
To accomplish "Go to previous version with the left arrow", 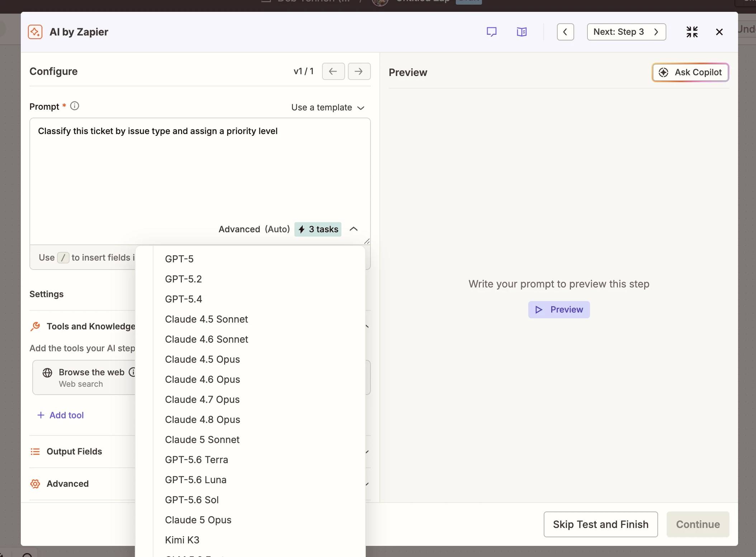I will pyautogui.click(x=333, y=71).
